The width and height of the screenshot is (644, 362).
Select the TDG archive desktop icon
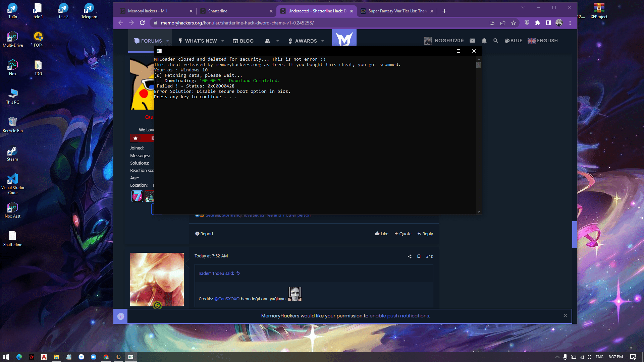coord(38,68)
